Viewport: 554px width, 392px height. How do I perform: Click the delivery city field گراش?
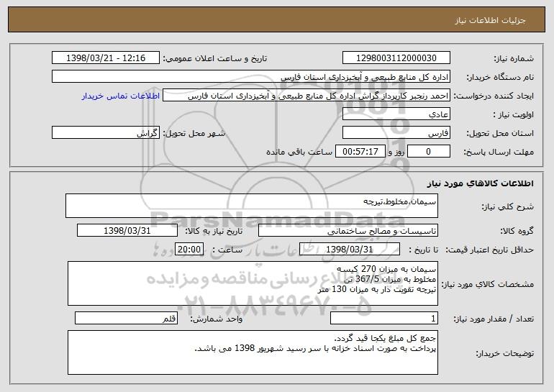(106, 133)
